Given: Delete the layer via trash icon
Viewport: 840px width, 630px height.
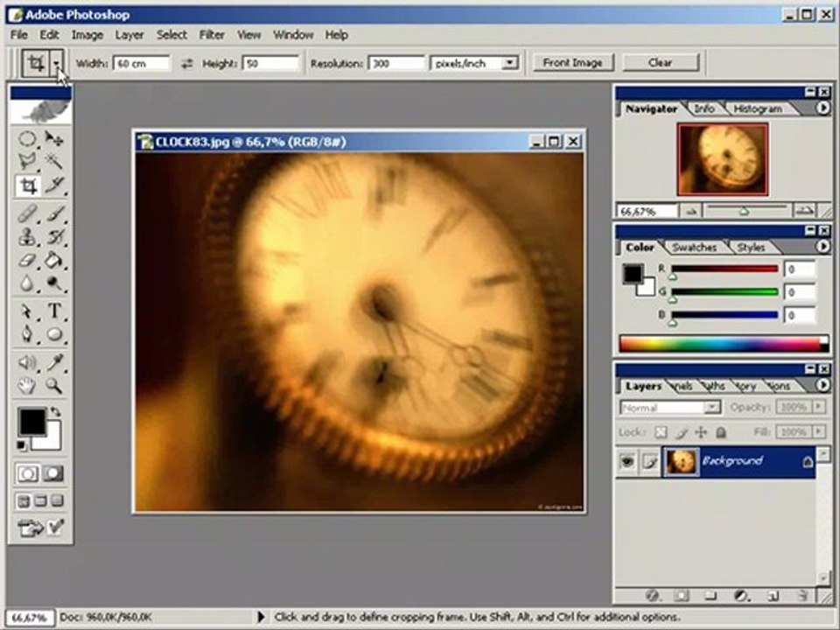Looking at the screenshot, I should pos(802,595).
